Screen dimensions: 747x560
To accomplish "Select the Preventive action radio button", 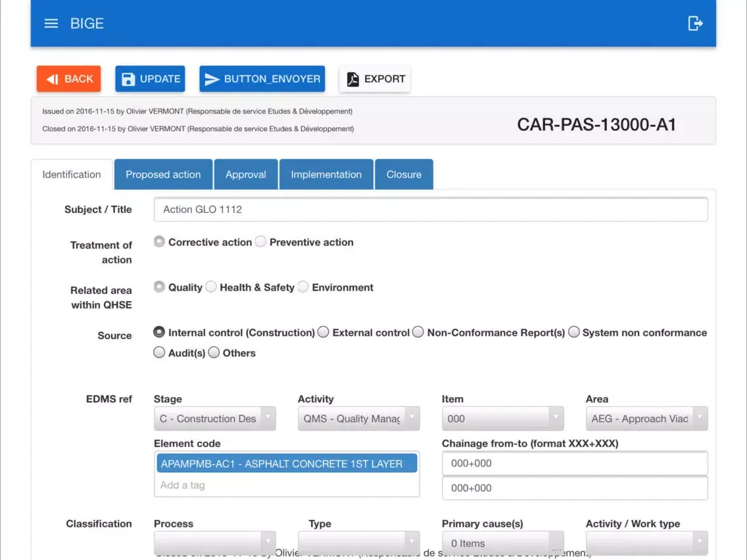I will coord(261,242).
